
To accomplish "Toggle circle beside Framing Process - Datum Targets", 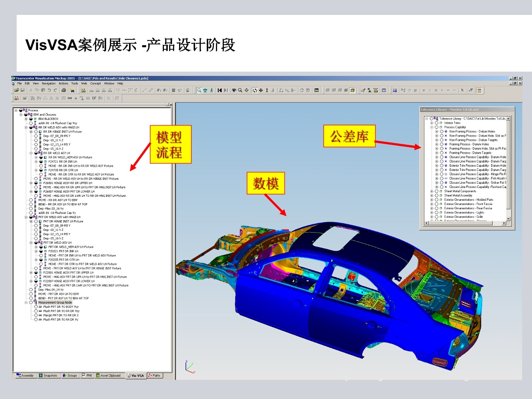I will (442, 153).
